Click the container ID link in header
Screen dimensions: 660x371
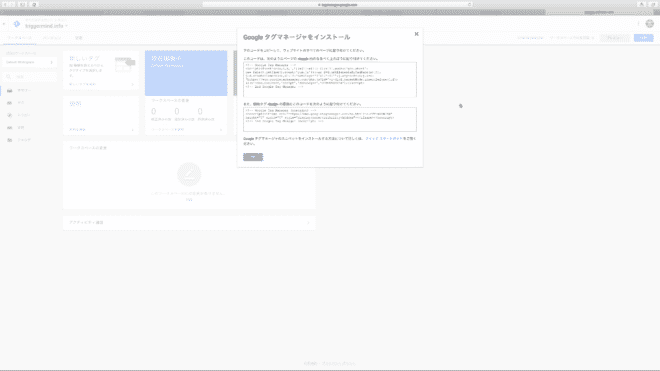click(x=530, y=38)
